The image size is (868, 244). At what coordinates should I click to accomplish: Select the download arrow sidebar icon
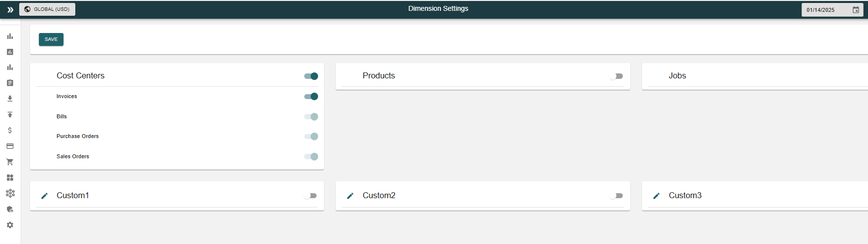[x=10, y=99]
